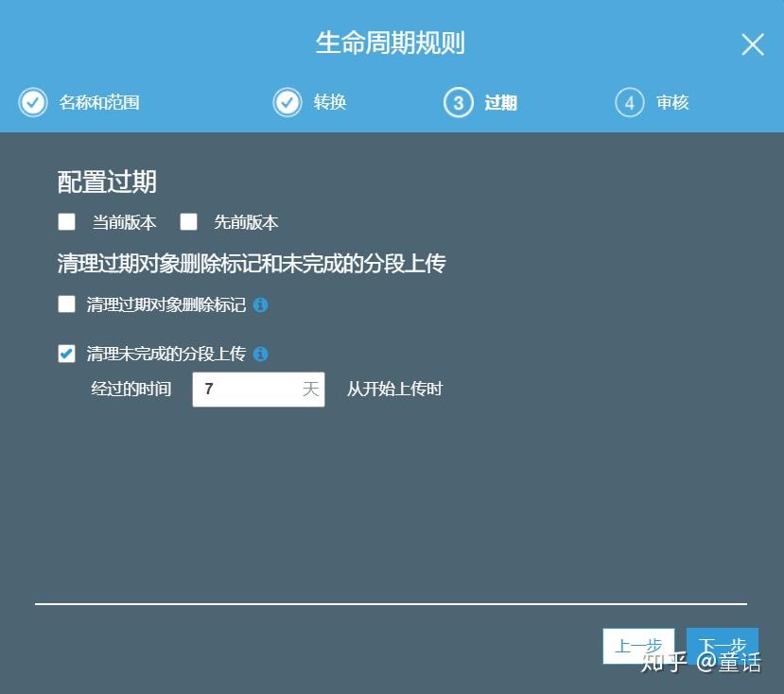The width and height of the screenshot is (784, 694).
Task: Click the 上一步 button
Action: click(x=638, y=646)
